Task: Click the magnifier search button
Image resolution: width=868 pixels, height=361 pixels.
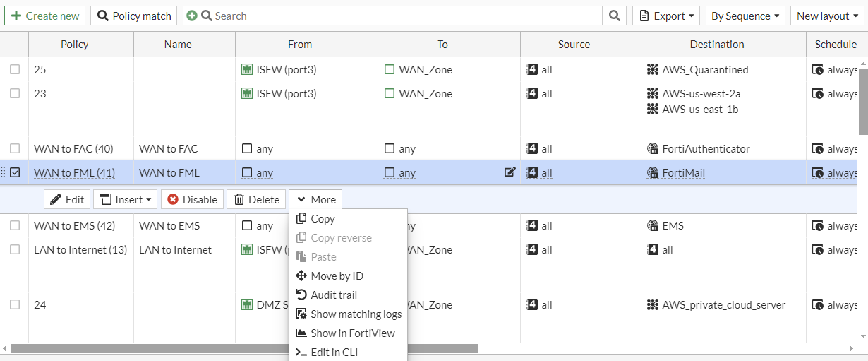Action: [615, 16]
